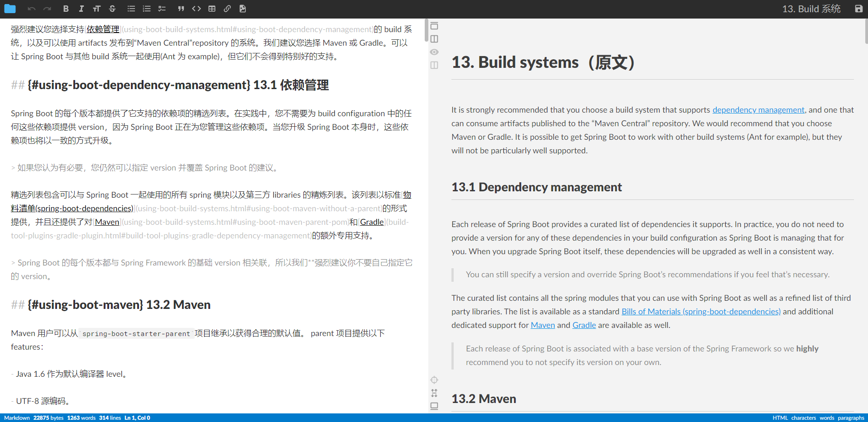Toggle synchronized scrolling

point(434,393)
